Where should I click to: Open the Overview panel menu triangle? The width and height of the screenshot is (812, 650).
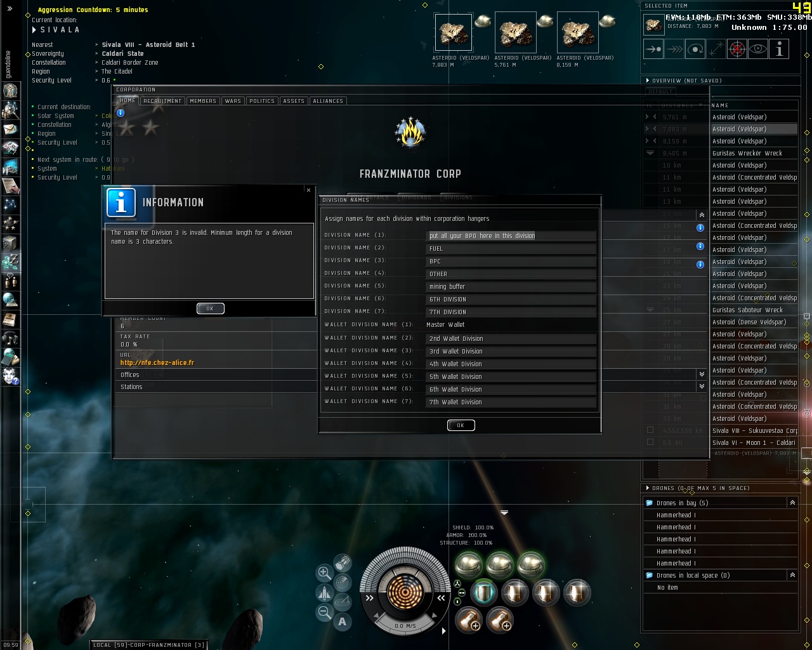pos(647,81)
